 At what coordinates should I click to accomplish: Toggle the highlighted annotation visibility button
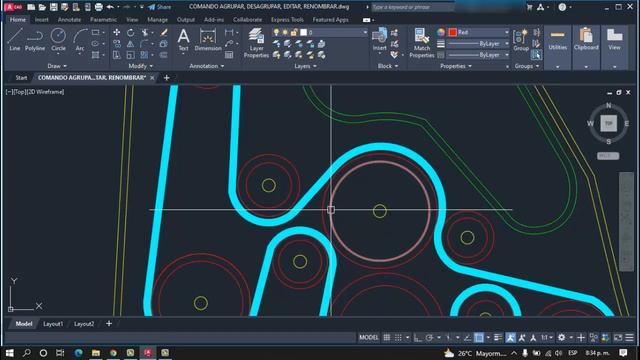tap(510, 338)
